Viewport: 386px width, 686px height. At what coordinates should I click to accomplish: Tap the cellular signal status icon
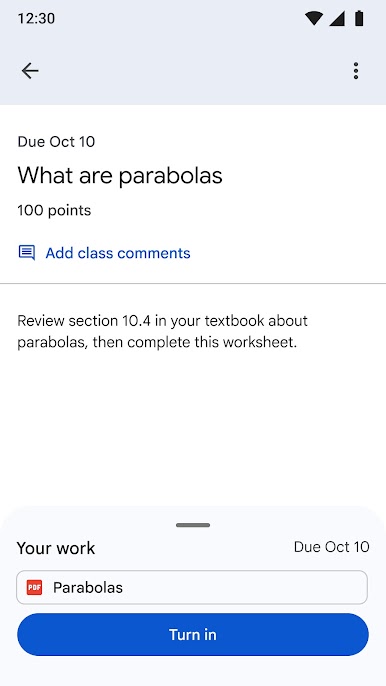[337, 18]
